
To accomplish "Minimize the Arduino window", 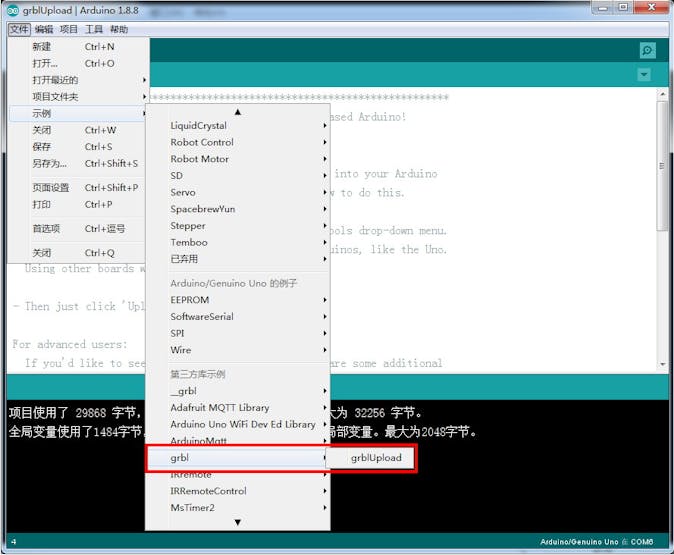I will click(x=603, y=8).
